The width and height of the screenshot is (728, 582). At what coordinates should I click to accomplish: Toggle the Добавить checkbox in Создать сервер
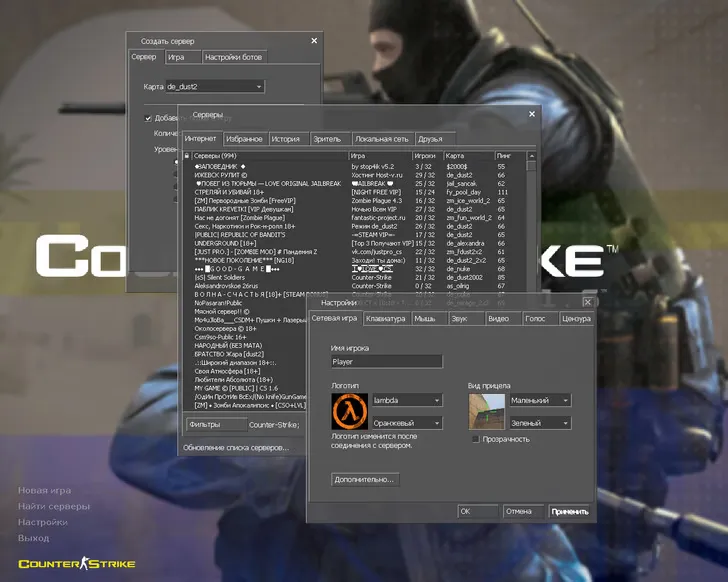[148, 118]
